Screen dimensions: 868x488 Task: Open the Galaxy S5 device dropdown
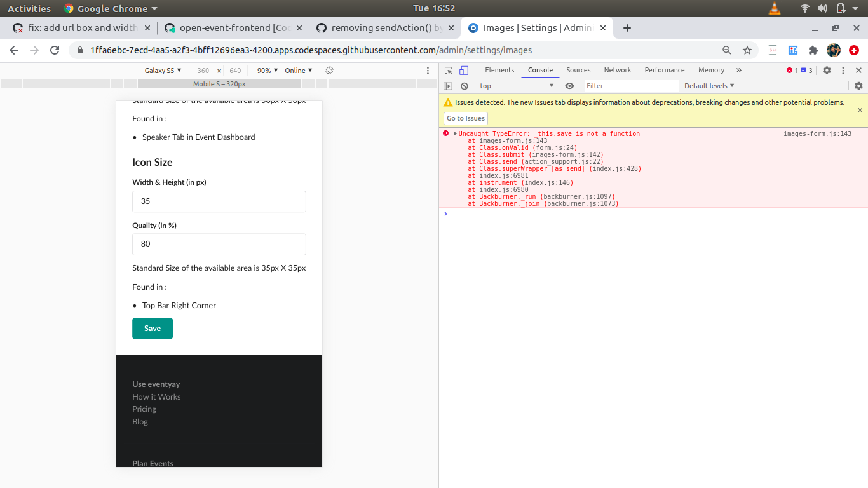[163, 71]
